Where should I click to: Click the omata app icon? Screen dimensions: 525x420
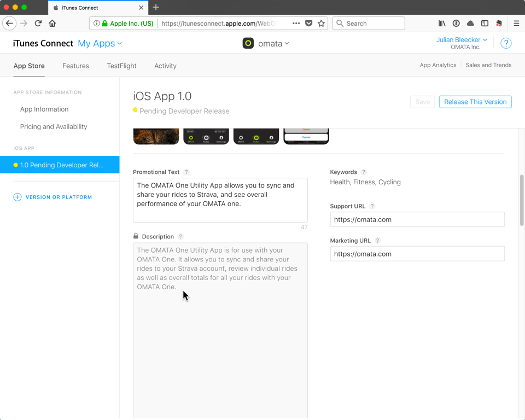(x=248, y=44)
